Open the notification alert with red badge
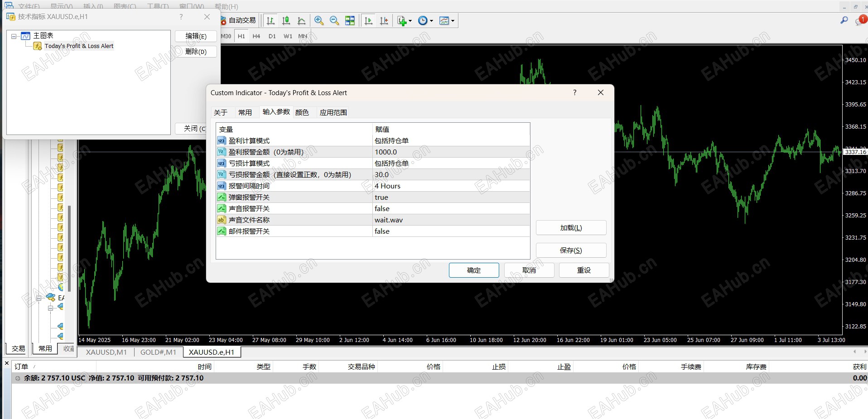868x419 pixels. [860, 20]
